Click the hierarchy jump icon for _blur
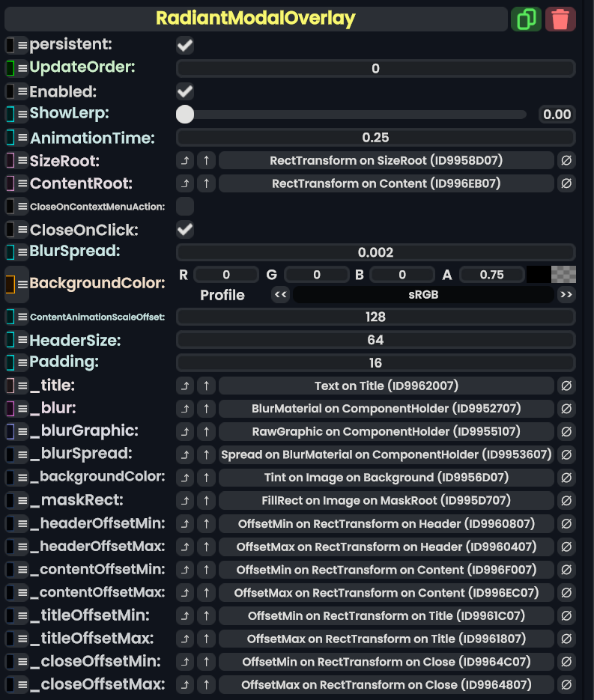This screenshot has height=700, width=594. (185, 409)
